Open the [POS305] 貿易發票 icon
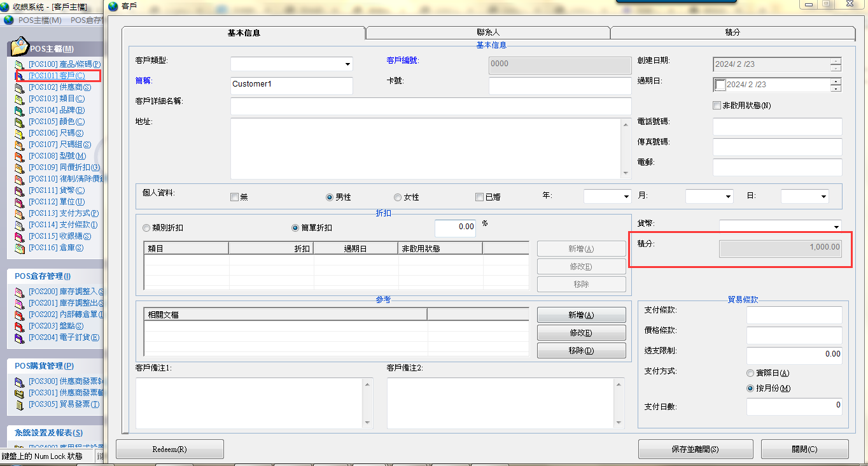This screenshot has width=868, height=466. (x=20, y=404)
